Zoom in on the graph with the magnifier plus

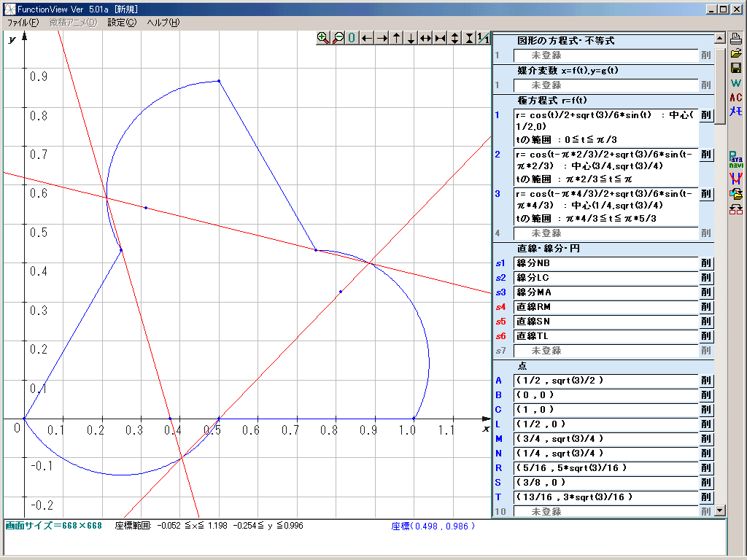pos(322,38)
